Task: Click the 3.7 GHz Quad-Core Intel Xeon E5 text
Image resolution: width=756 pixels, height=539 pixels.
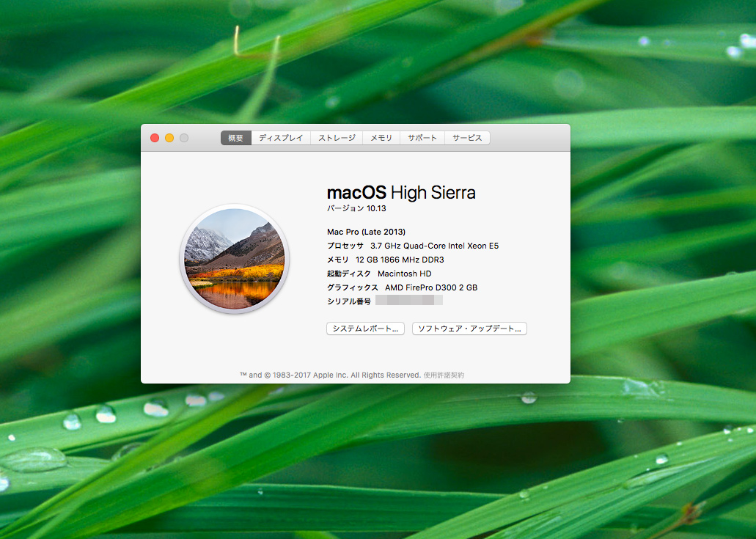Action: tap(434, 246)
